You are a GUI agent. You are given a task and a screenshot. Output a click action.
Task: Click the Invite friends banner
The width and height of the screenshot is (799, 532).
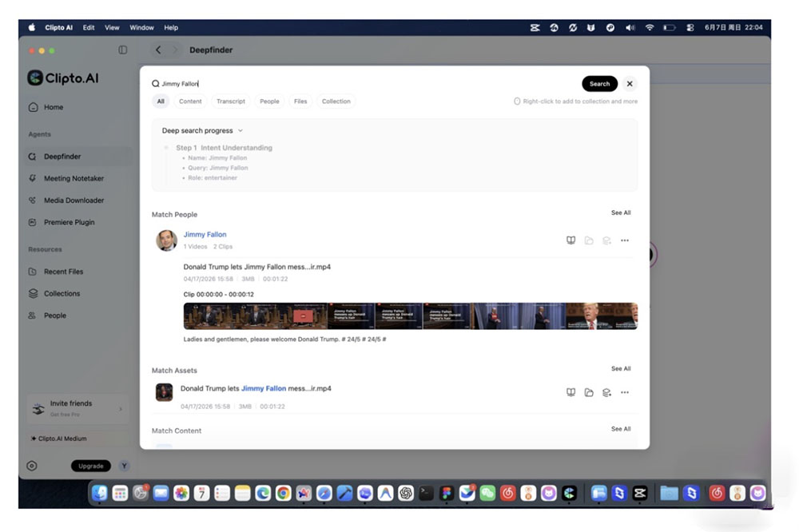tap(78, 408)
